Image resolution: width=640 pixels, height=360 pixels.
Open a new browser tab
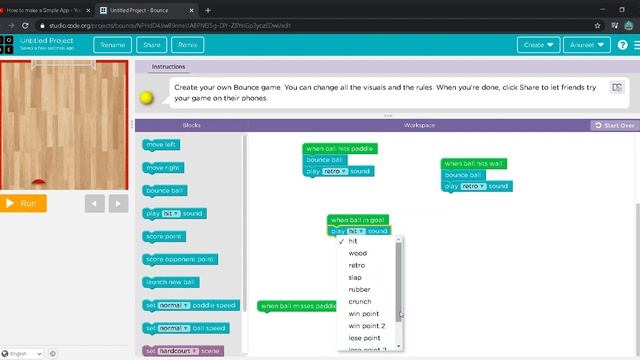pos(208,10)
